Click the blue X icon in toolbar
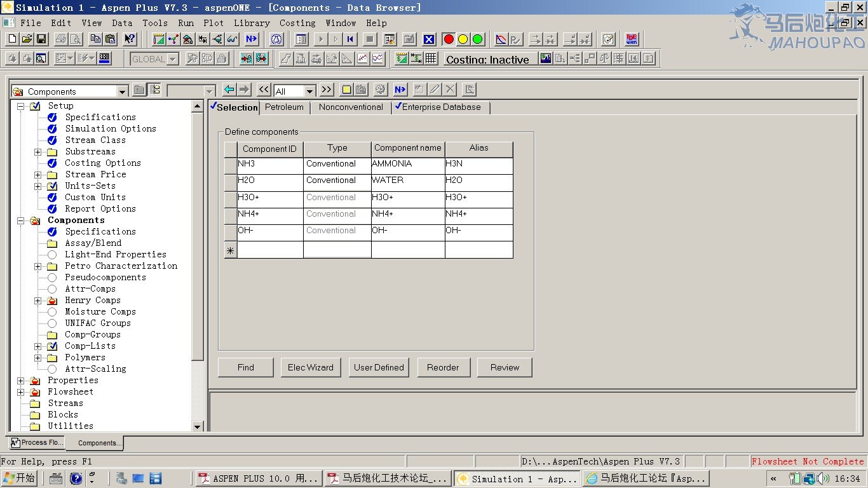Screen dimensions: 868x488 pos(429,39)
